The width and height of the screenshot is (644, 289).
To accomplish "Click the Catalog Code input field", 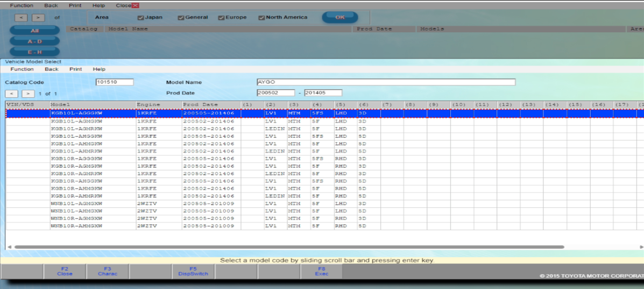I will click(x=115, y=82).
